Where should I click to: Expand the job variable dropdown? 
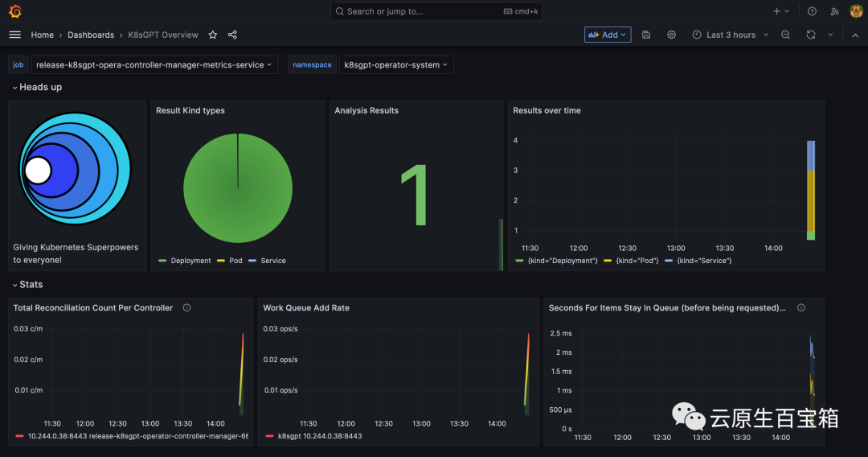click(154, 65)
